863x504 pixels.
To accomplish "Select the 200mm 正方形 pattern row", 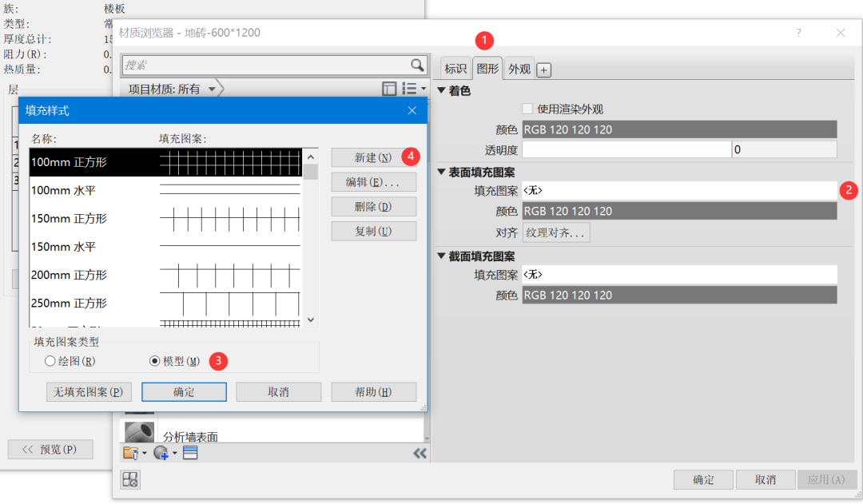I will coord(165,275).
